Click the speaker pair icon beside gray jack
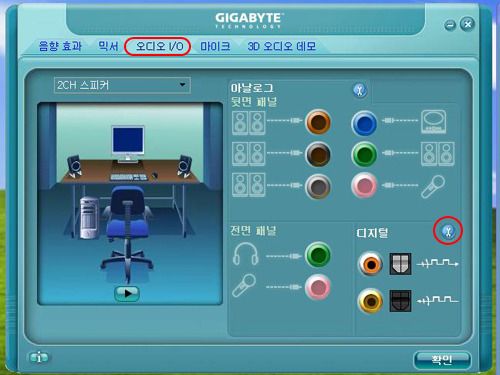 tap(249, 185)
